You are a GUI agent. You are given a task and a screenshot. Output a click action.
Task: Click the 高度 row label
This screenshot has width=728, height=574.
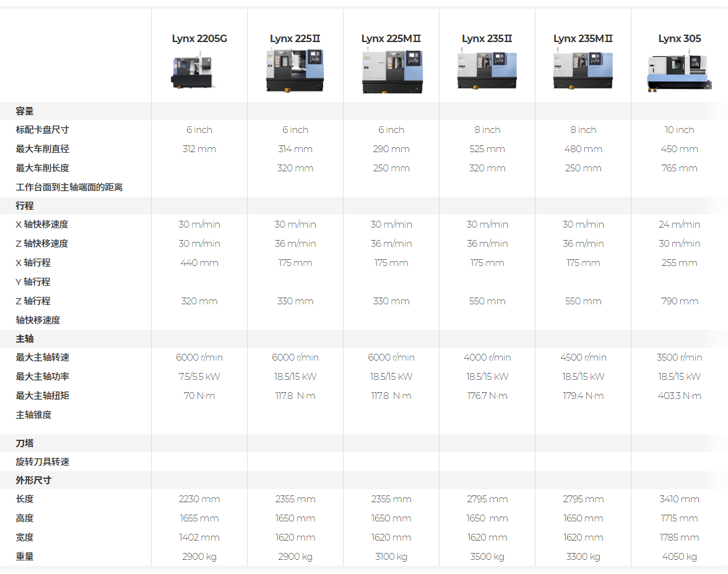coord(25,518)
